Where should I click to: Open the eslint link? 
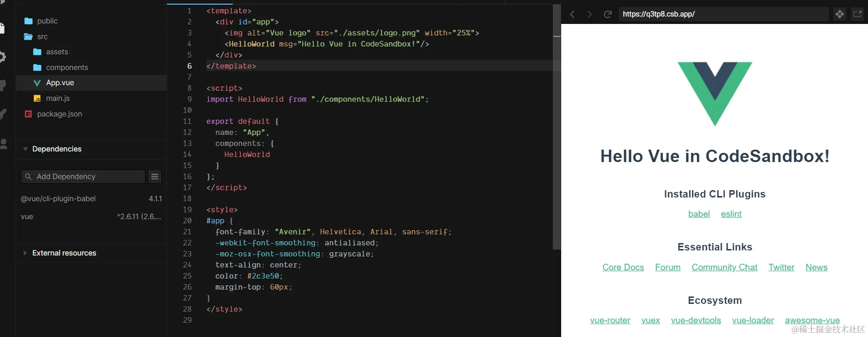pos(731,214)
